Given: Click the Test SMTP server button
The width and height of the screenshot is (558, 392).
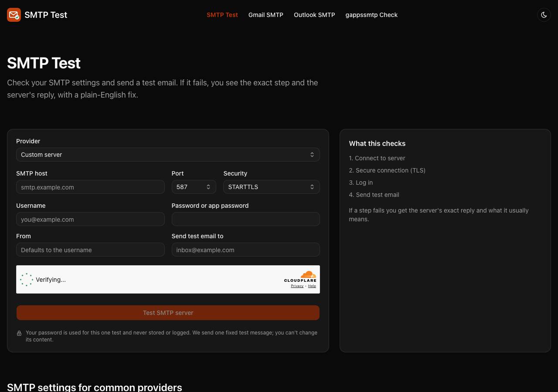Looking at the screenshot, I should [x=168, y=313].
